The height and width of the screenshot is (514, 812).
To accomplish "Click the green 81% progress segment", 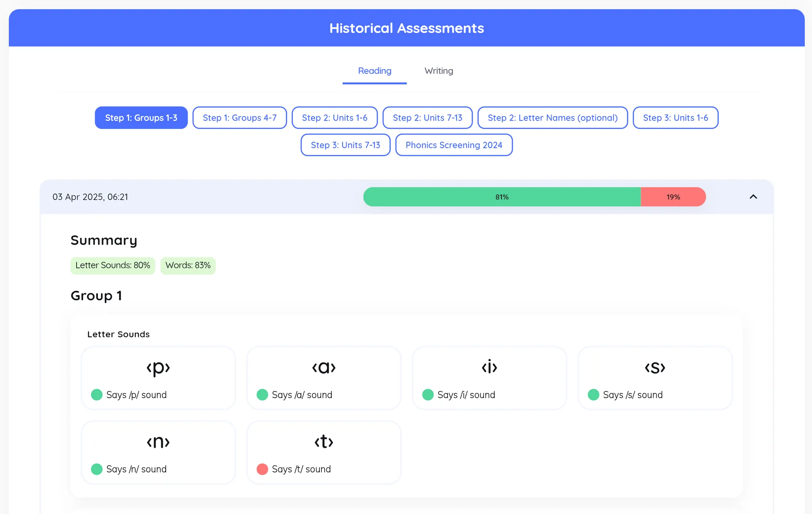I will pyautogui.click(x=501, y=197).
